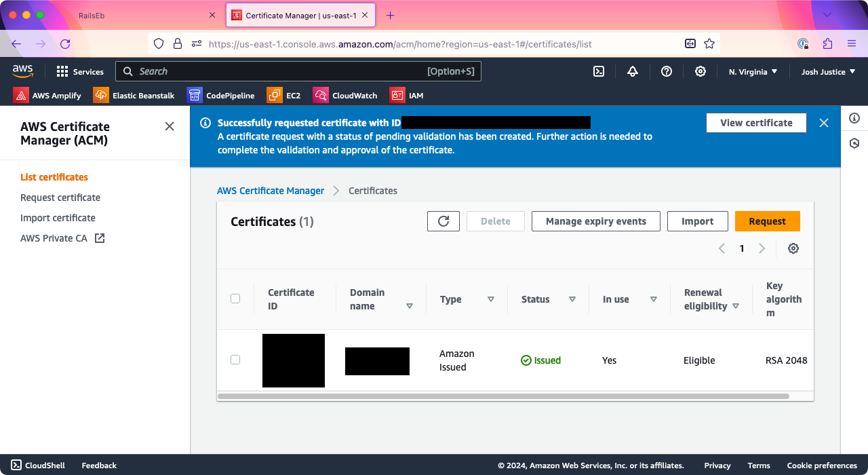Open the info panel icon on the right
The image size is (868, 475).
[854, 118]
